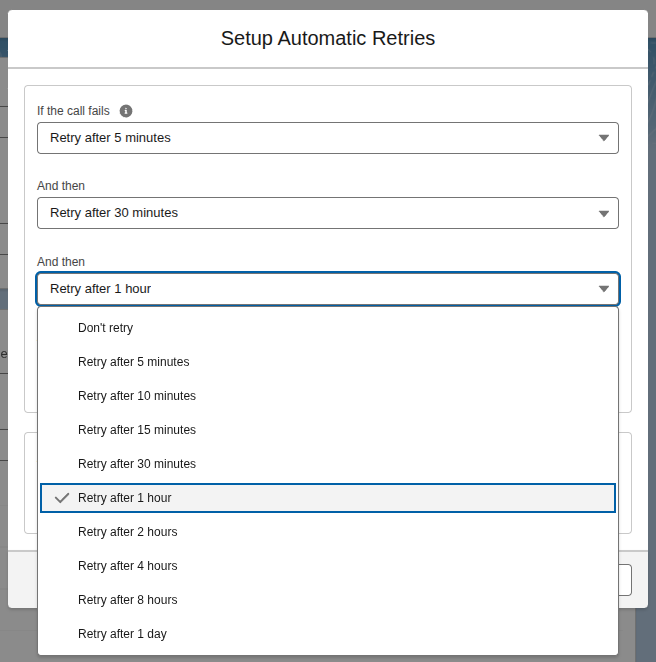
Task: Click the 'And then' label above the 1 hour field
Action: pos(61,262)
